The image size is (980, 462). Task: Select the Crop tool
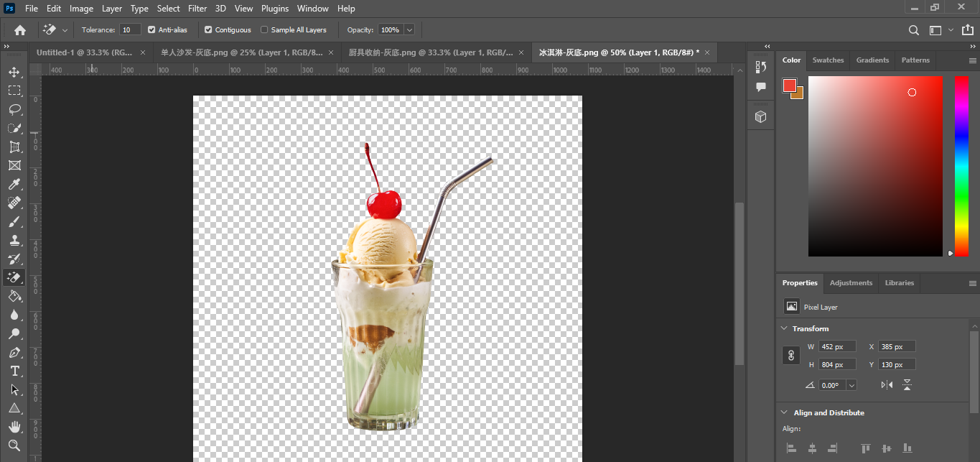(x=14, y=147)
